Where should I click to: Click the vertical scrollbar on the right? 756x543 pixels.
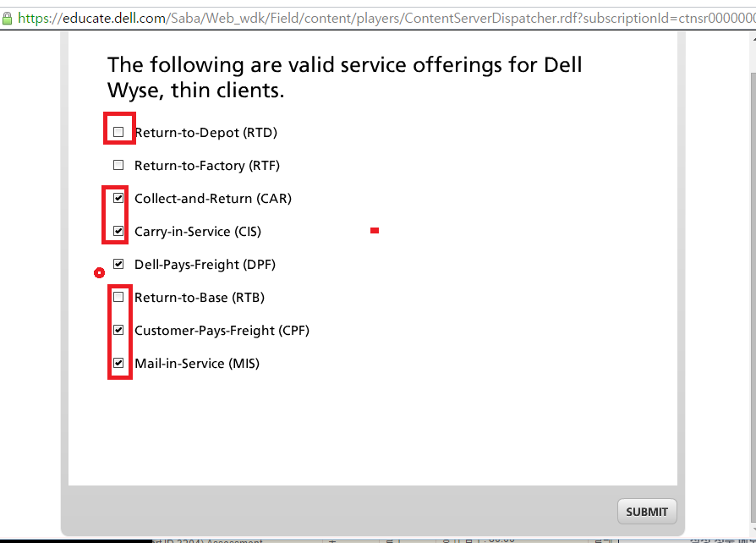750,254
